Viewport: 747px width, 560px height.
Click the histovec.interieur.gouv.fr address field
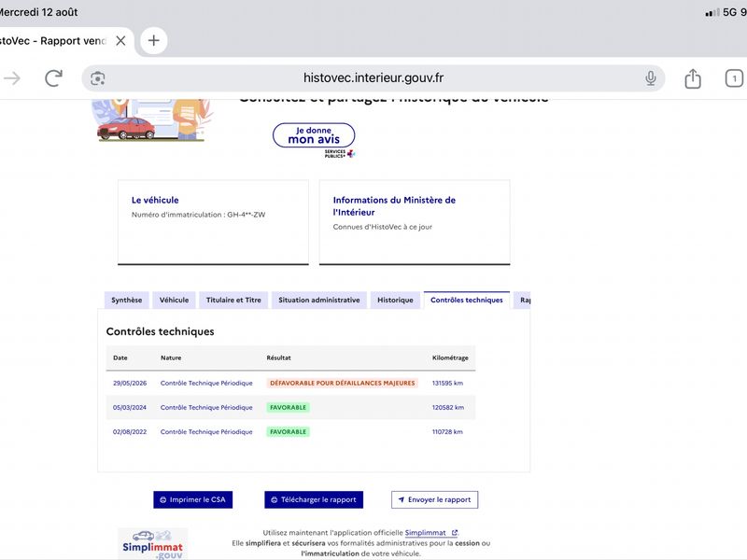coord(373,78)
